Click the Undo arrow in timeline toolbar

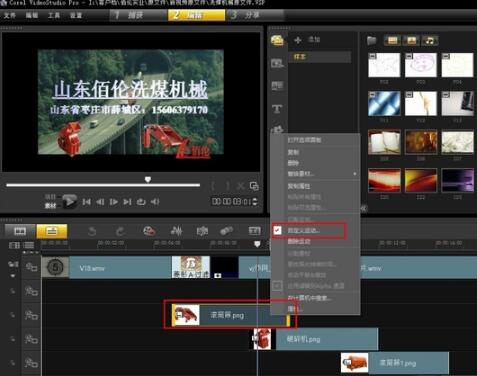pos(92,231)
